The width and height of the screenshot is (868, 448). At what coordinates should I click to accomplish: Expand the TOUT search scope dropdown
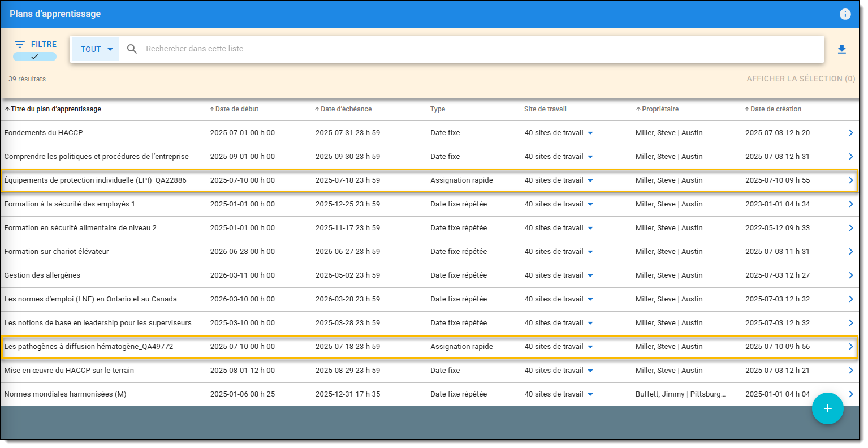(96, 49)
